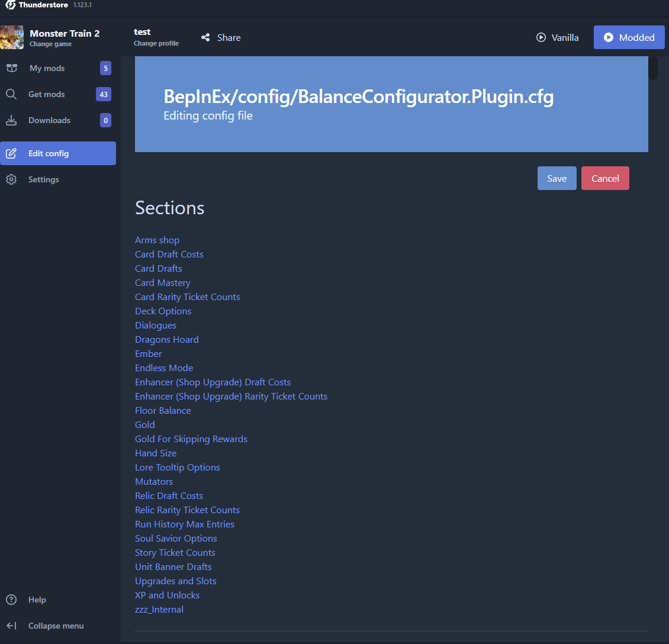The height and width of the screenshot is (644, 669).
Task: Open Change game link
Action: (50, 44)
